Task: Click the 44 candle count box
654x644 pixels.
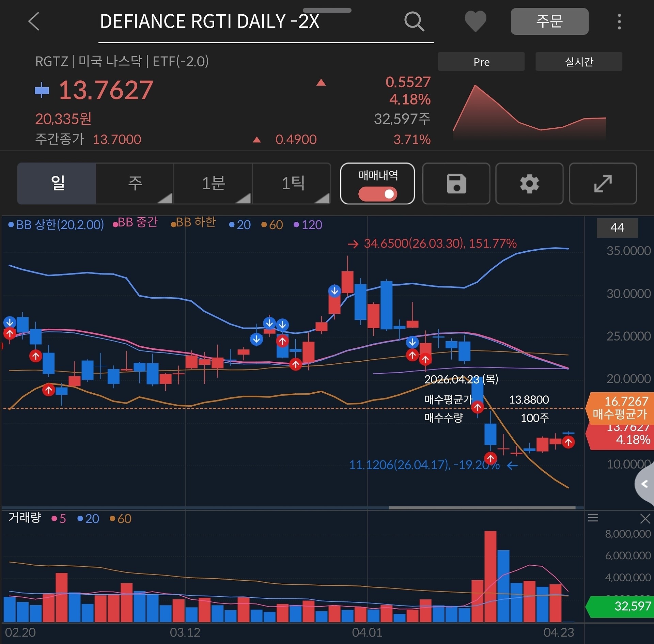Action: (617, 227)
